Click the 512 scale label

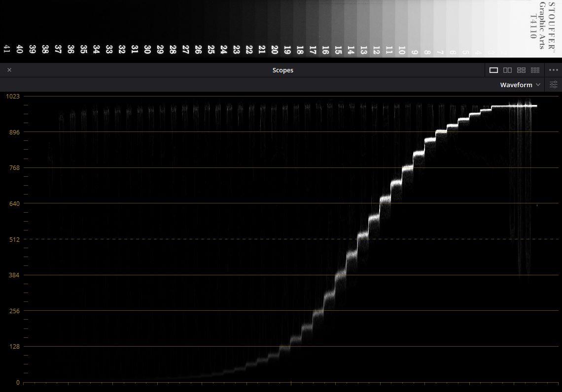click(14, 239)
